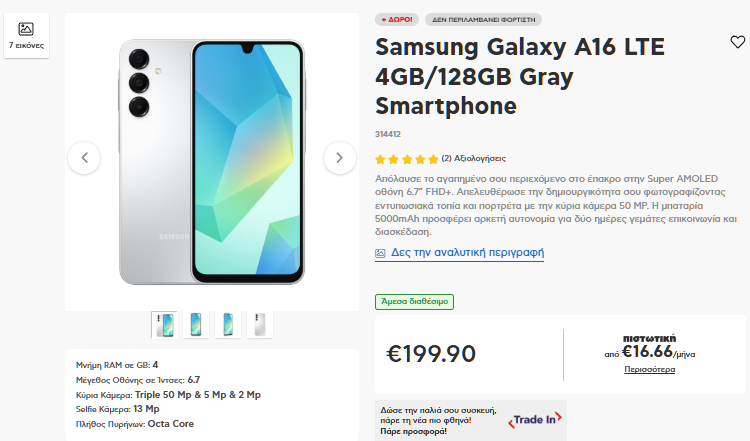Click the Trade In logo arrows

(x=535, y=419)
